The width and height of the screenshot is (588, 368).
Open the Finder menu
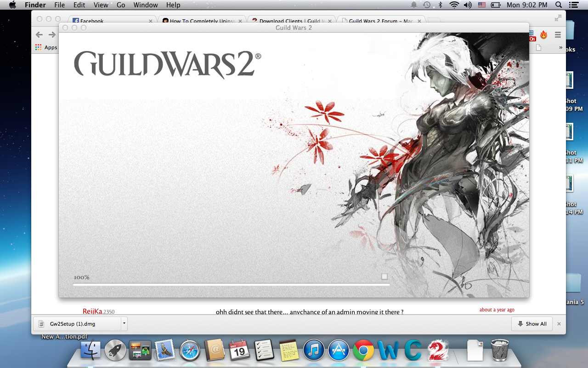(35, 5)
